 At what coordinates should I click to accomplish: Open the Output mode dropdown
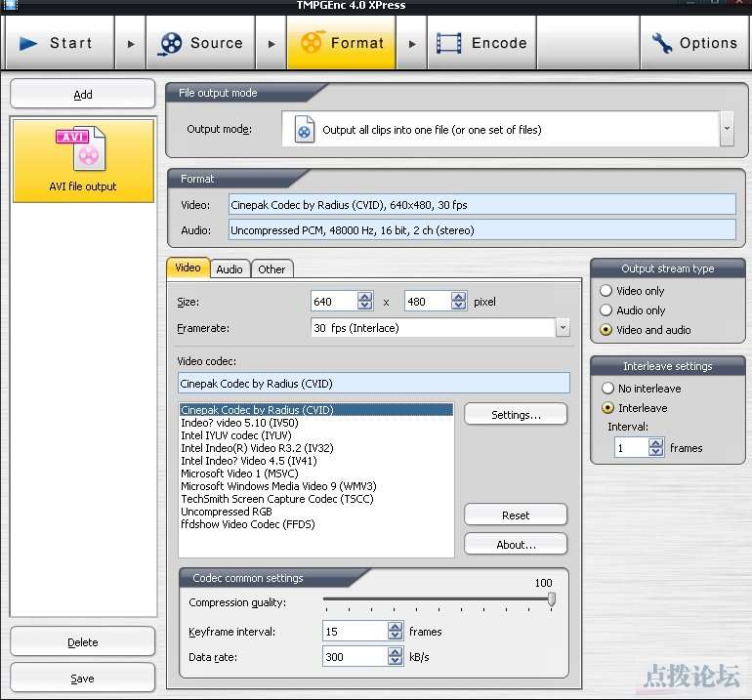point(727,129)
